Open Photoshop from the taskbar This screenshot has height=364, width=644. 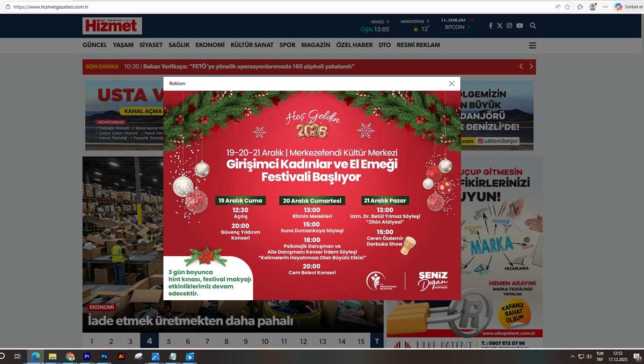pyautogui.click(x=104, y=356)
